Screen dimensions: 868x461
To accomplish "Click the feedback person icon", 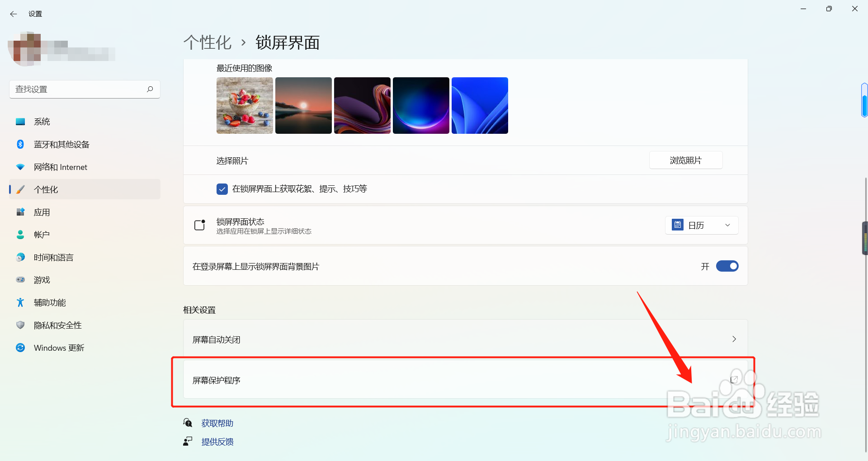I will (x=188, y=442).
